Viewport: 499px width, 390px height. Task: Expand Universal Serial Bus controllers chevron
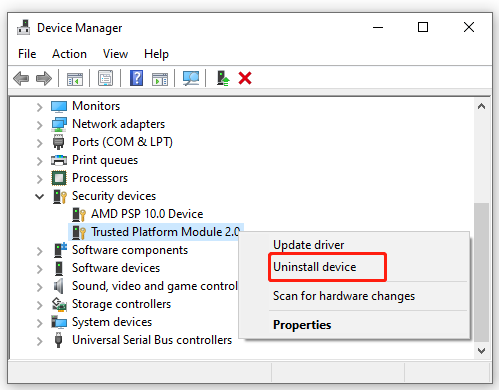[39, 341]
